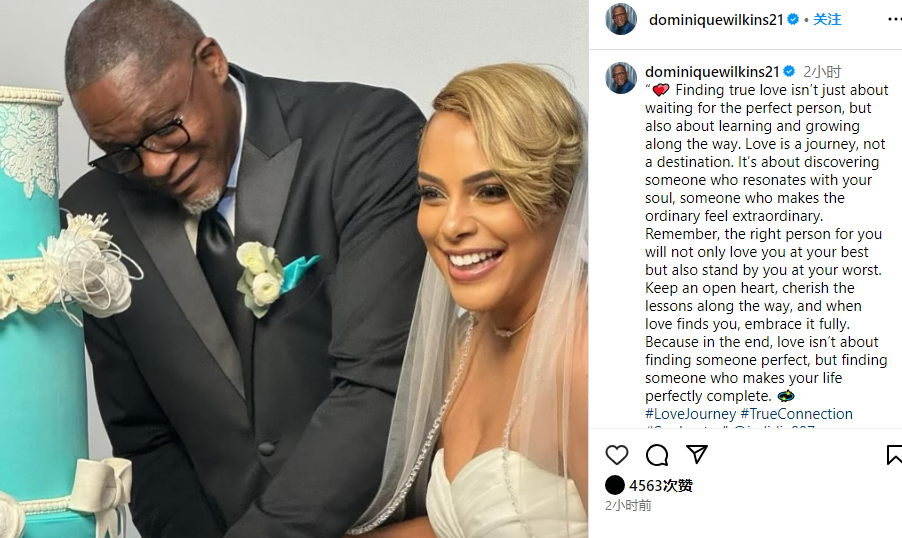Click the wedding photo of the couple
902x538 pixels.
[294, 269]
